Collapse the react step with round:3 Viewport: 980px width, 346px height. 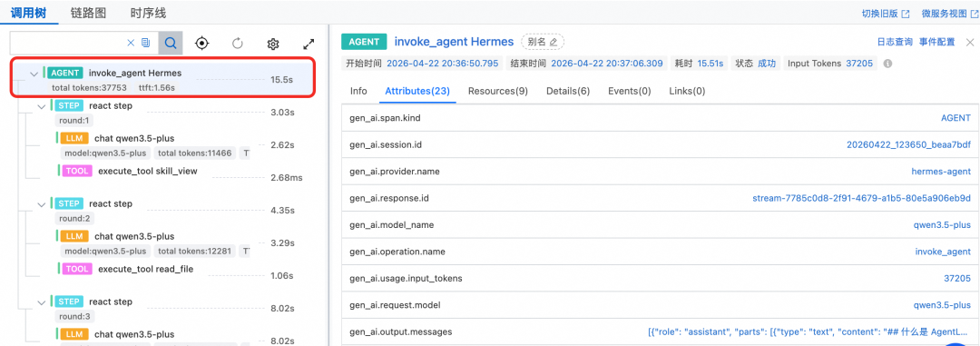click(x=41, y=302)
